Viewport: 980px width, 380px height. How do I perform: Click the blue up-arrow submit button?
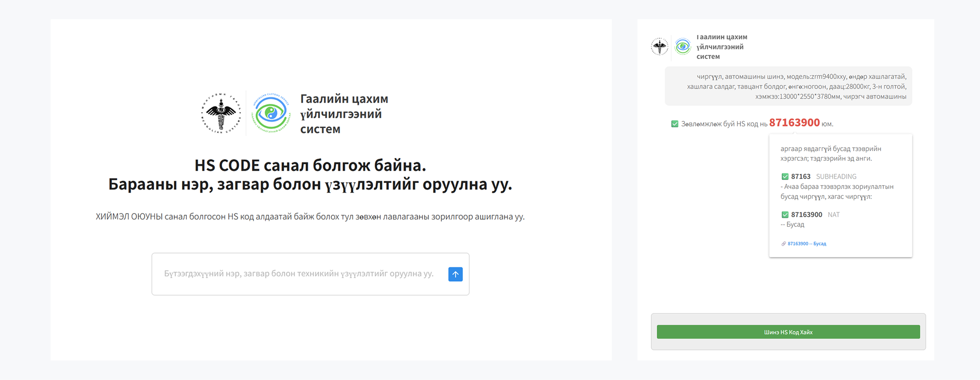(x=455, y=274)
